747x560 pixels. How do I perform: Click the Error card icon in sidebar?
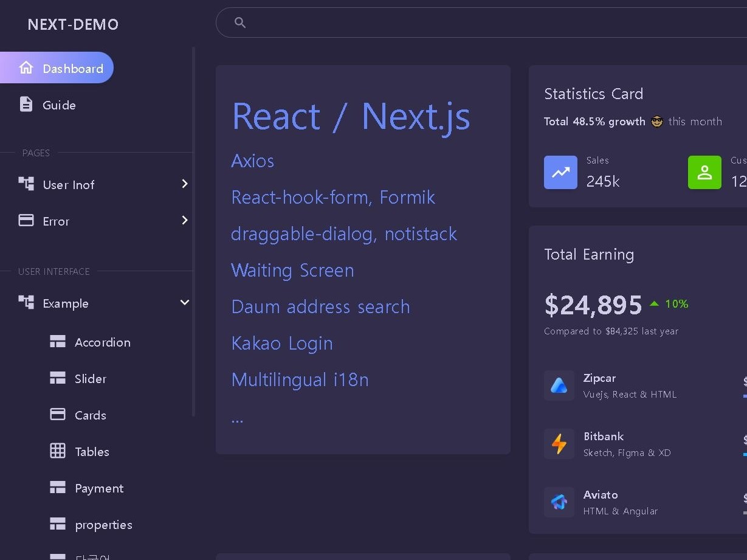[26, 220]
